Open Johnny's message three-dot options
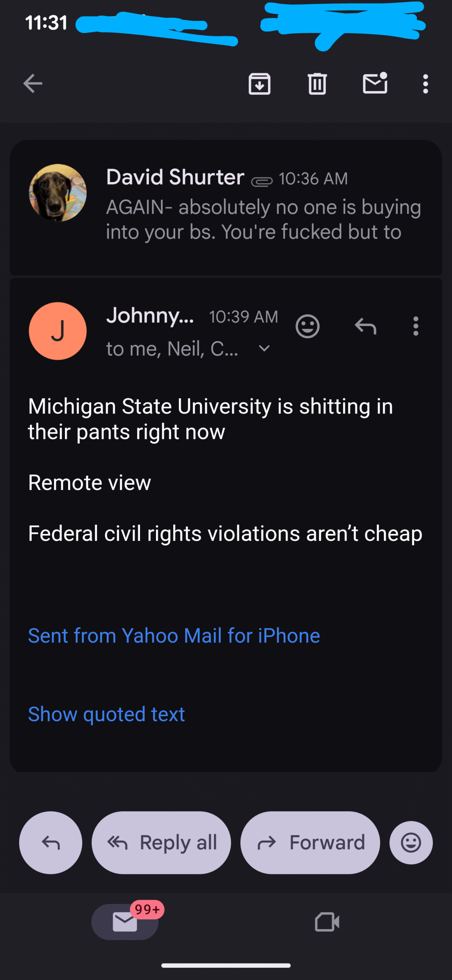 416,327
